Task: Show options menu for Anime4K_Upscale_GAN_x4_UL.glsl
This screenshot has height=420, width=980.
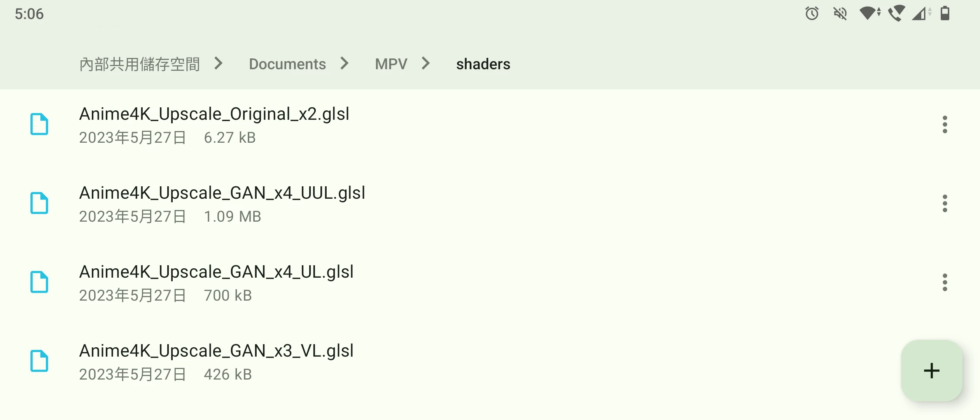Action: coord(945,282)
